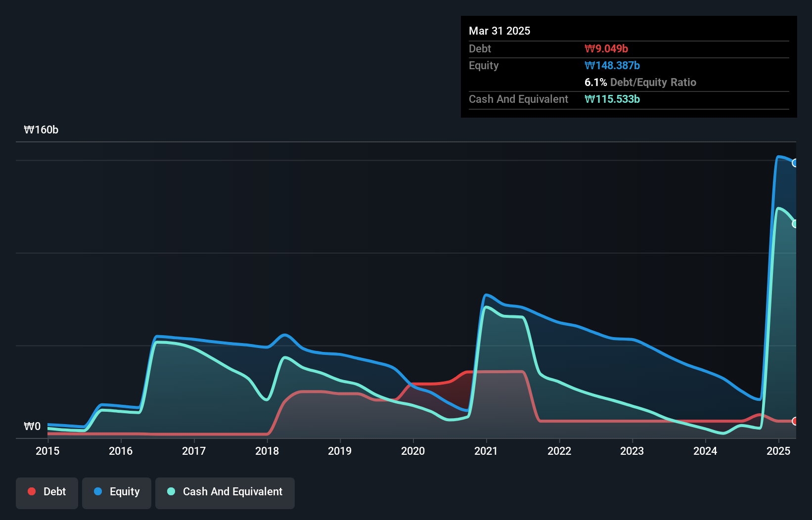The image size is (812, 520).
Task: Click the red Debt legend dot
Action: coord(32,491)
